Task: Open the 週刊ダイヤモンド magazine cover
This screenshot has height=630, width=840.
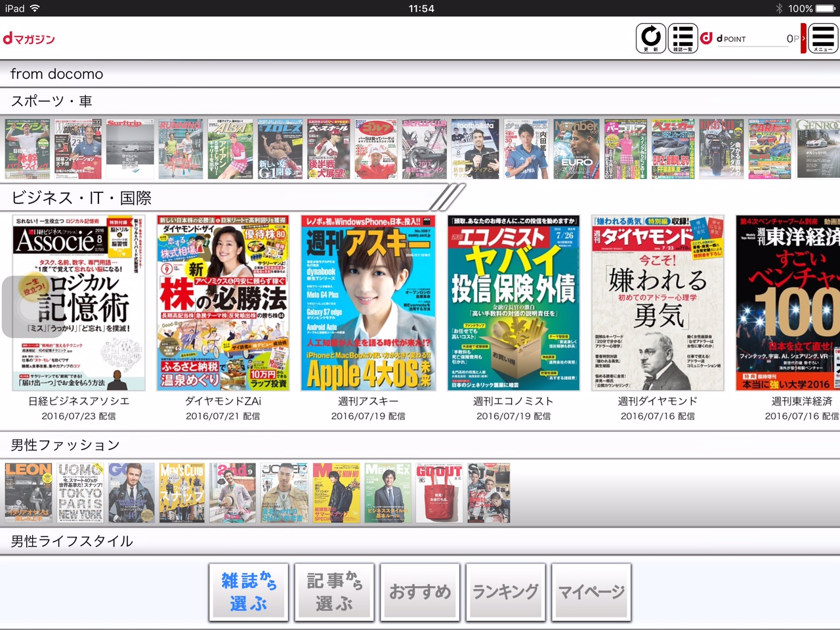Action: (x=658, y=303)
